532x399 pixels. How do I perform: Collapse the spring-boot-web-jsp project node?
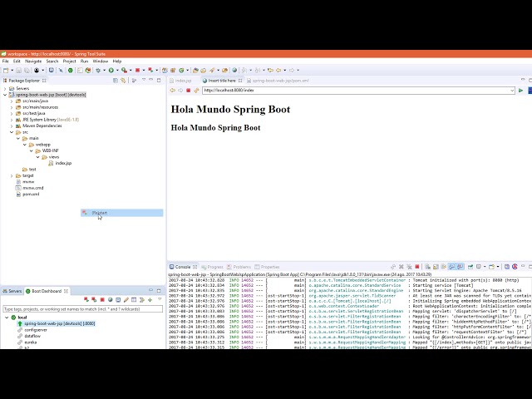pyautogui.click(x=5, y=95)
